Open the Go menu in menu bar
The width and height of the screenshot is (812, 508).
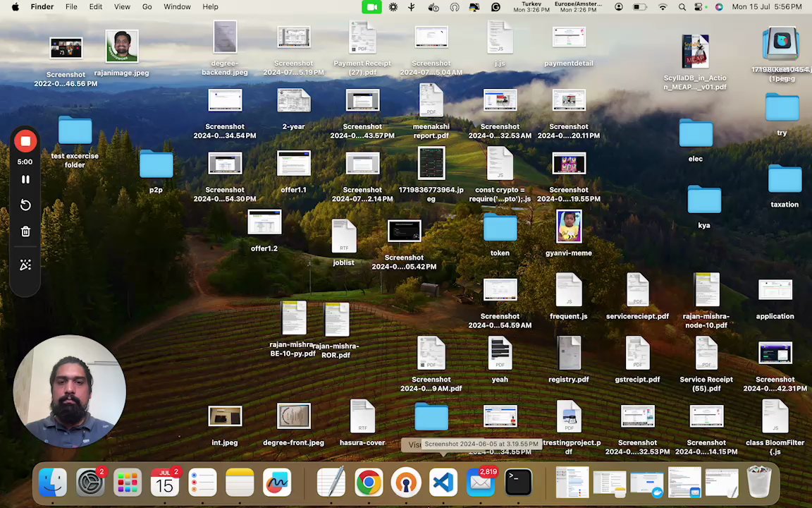coord(147,7)
